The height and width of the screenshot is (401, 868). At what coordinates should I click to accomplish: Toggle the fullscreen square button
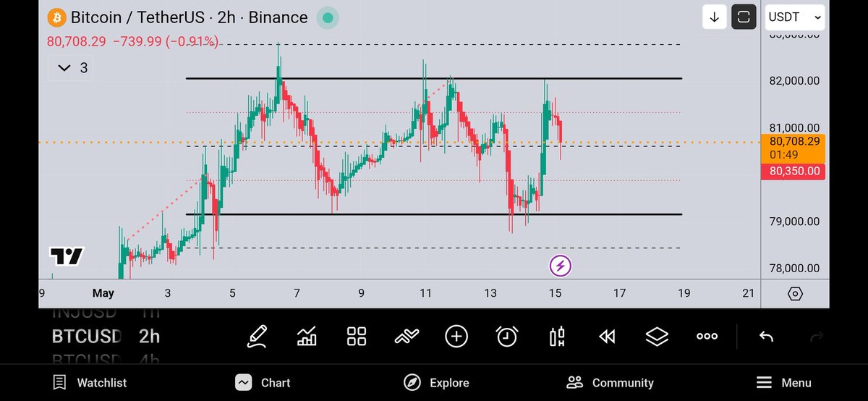[x=744, y=17]
